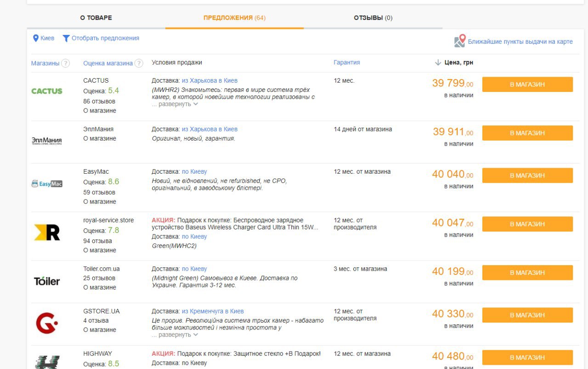Click В МАГАЗИН for GSTORE.UA offer
Image resolution: width=588 pixels, height=369 pixels.
[x=527, y=315]
